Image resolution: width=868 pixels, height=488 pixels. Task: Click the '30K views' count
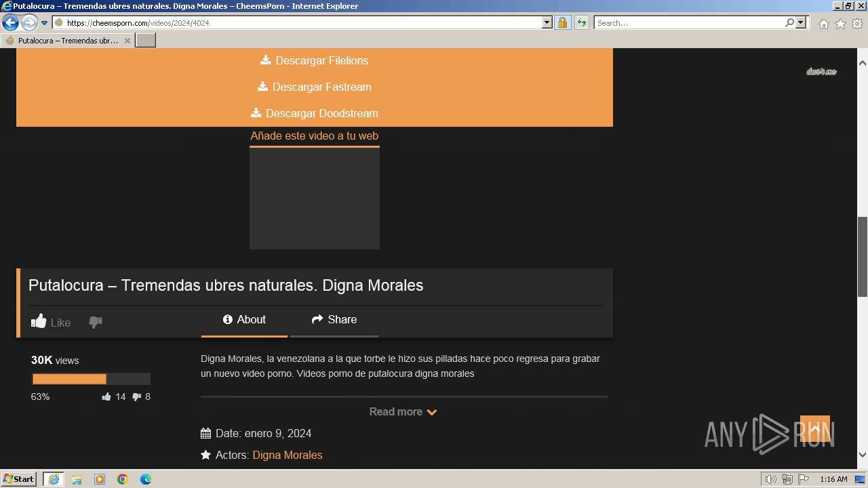pyautogui.click(x=55, y=361)
